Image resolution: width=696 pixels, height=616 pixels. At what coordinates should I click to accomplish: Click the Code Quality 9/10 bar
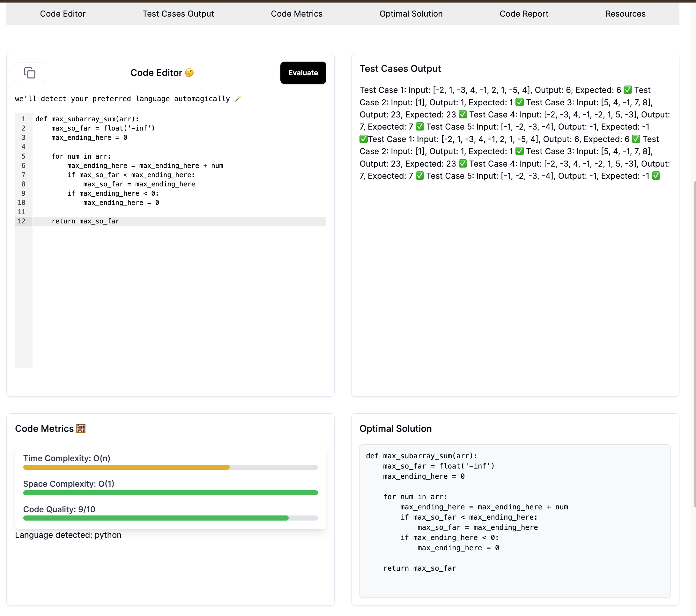coord(171,518)
